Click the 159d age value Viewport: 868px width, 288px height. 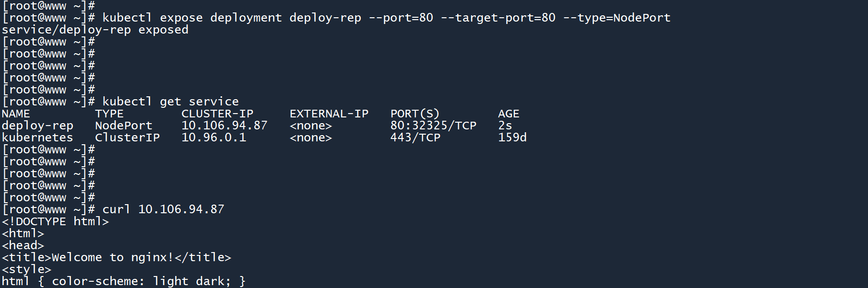pyautogui.click(x=512, y=138)
